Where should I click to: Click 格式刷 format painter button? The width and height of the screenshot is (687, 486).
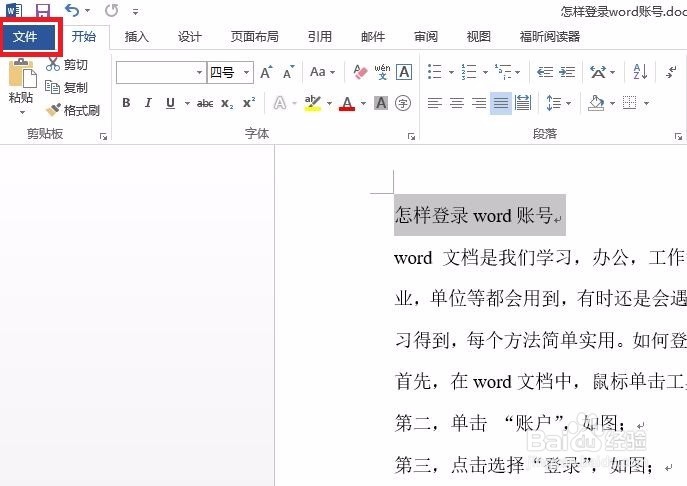(x=73, y=110)
